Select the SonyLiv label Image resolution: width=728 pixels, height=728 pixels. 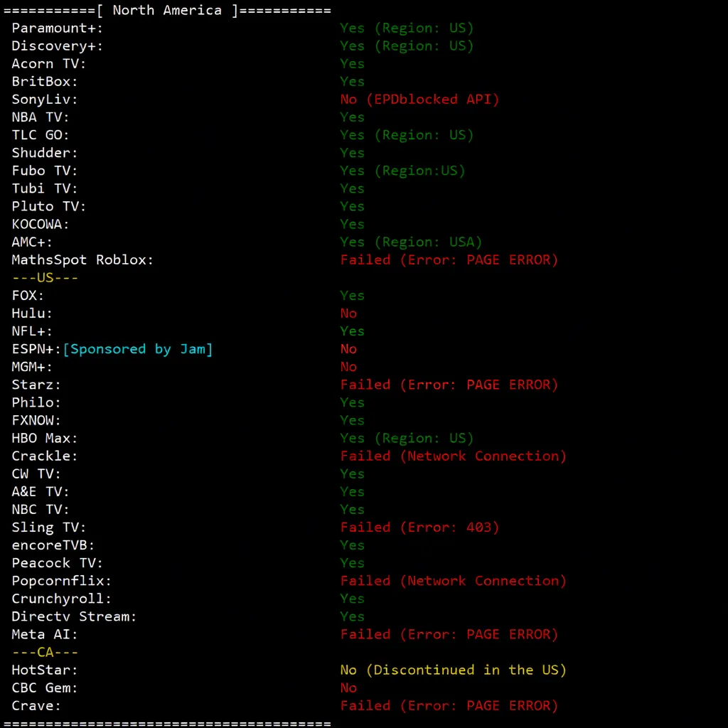pos(45,100)
